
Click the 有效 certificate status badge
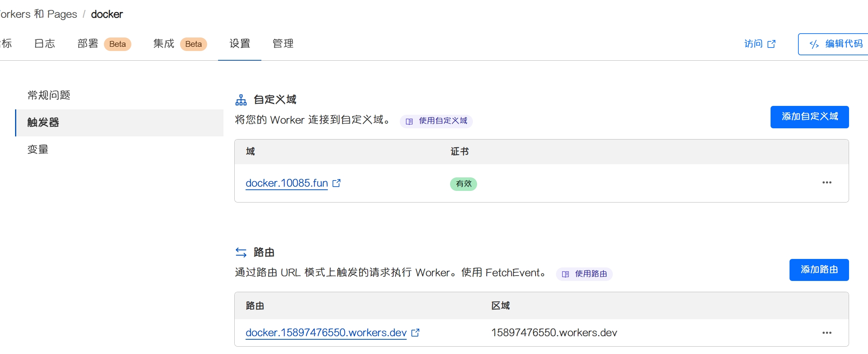(464, 184)
